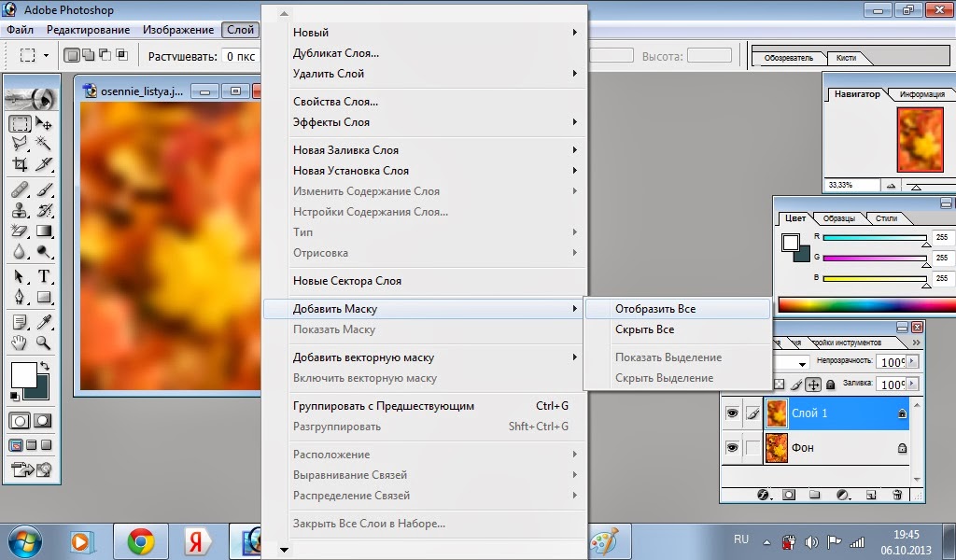Click Jump to ImageReady icon

tap(31, 469)
